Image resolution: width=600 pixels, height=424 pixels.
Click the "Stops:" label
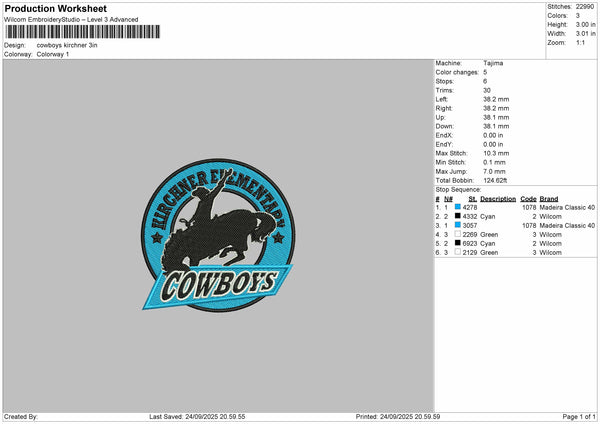click(x=445, y=81)
